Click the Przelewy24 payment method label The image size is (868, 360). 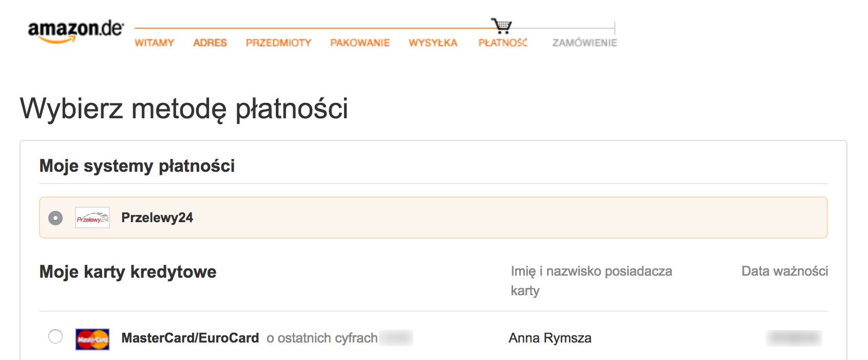[x=157, y=218]
